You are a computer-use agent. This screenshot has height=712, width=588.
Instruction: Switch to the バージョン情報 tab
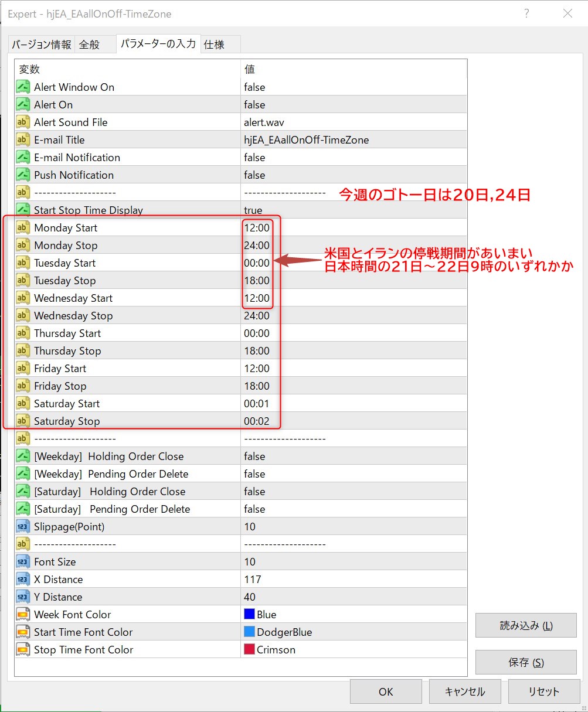click(42, 45)
